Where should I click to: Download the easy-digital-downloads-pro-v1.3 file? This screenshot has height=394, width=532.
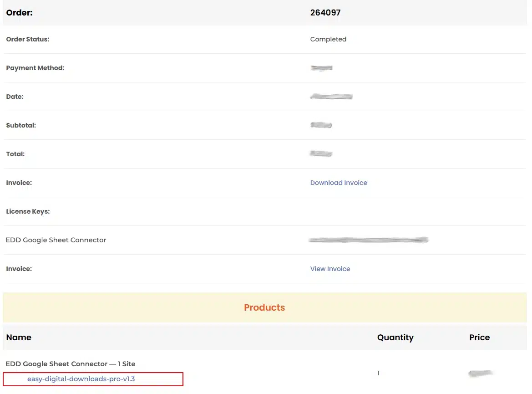click(x=81, y=379)
